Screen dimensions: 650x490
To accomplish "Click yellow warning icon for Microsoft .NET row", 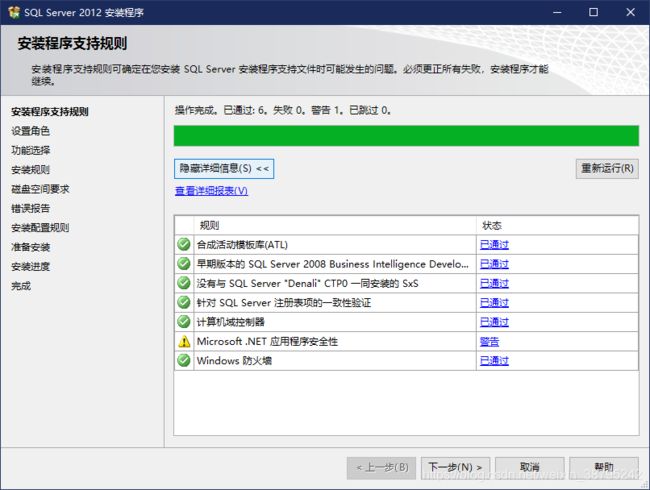I will [184, 341].
